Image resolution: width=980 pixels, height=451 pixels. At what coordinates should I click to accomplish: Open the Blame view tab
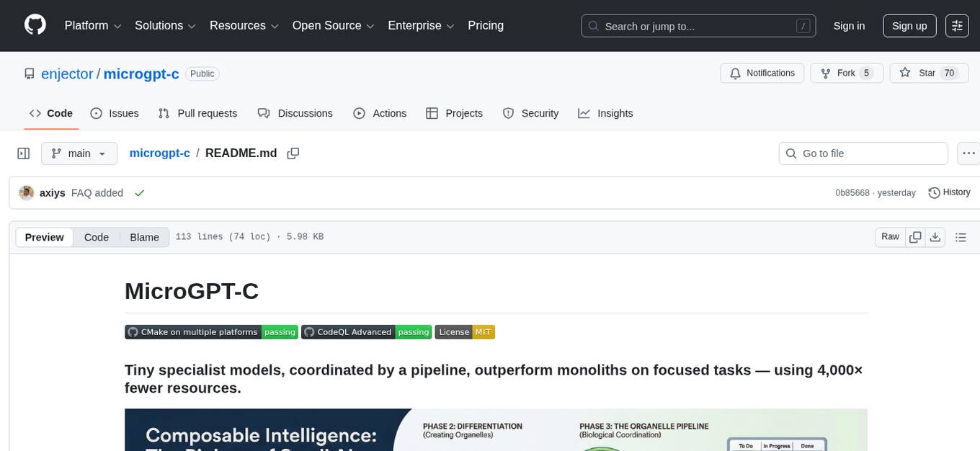[x=144, y=236]
